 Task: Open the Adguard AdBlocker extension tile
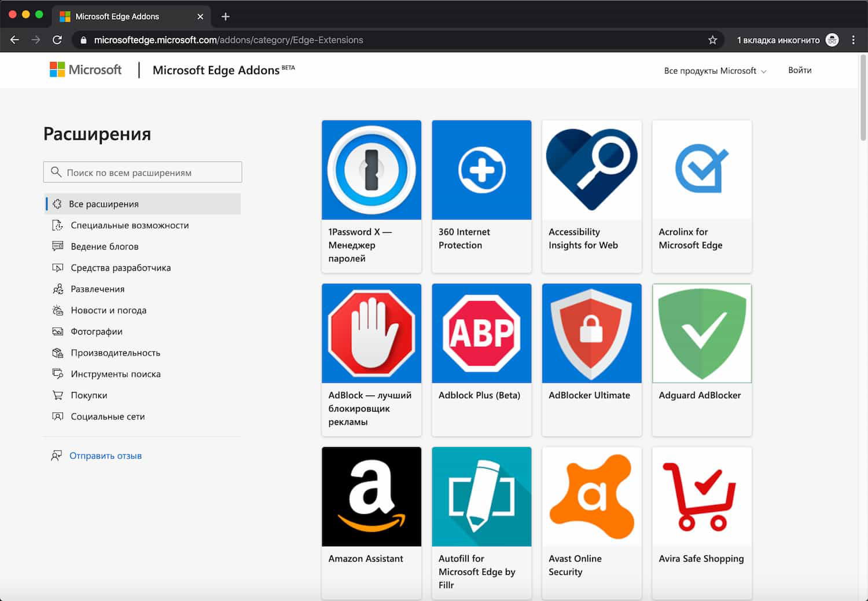click(x=701, y=358)
